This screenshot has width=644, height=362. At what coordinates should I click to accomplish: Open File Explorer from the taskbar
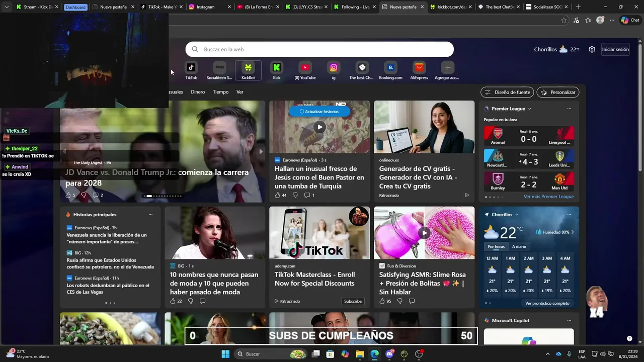click(x=359, y=354)
